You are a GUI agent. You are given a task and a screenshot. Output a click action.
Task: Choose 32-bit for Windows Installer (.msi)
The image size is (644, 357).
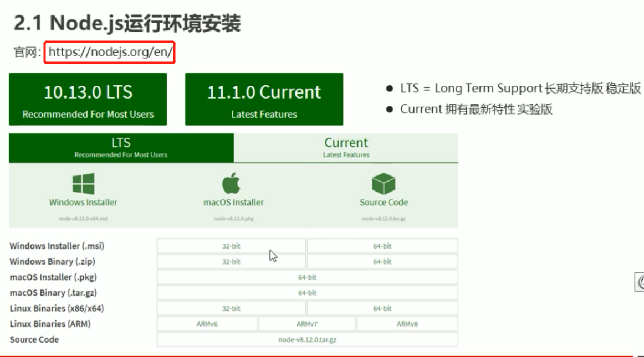tap(231, 246)
